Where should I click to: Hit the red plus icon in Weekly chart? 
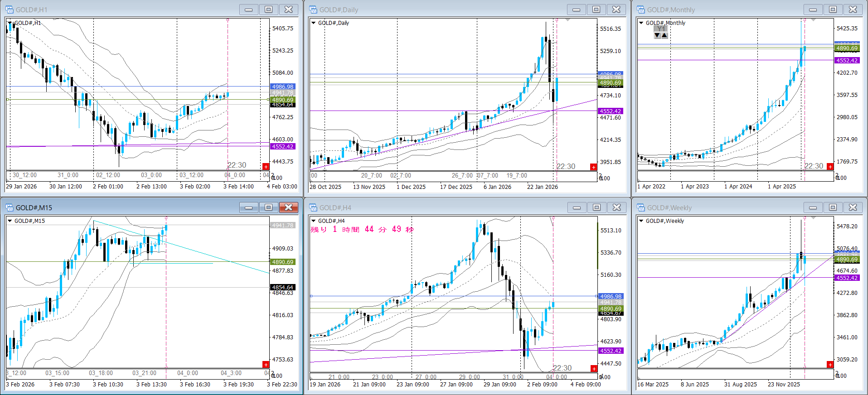coord(830,365)
